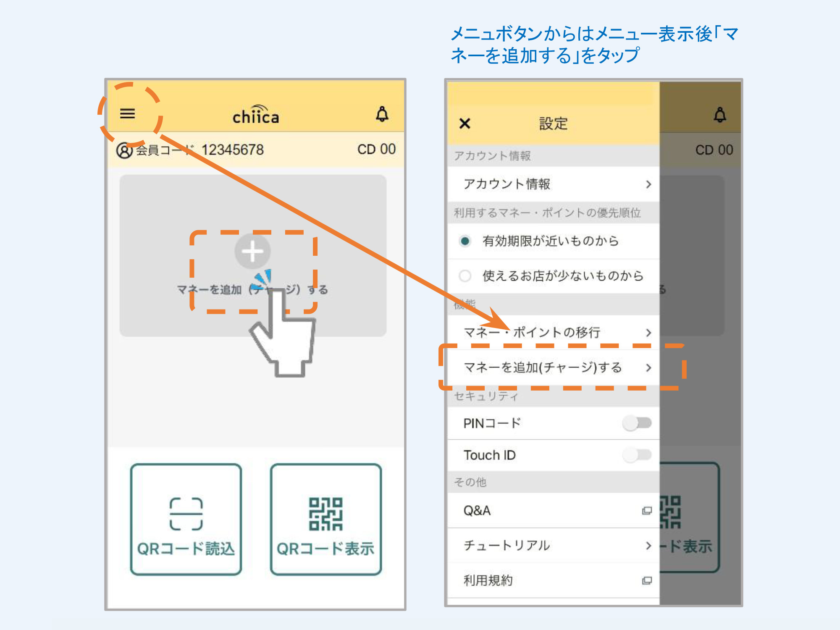
Task: Tap the QR scan frame icon
Action: 186,514
